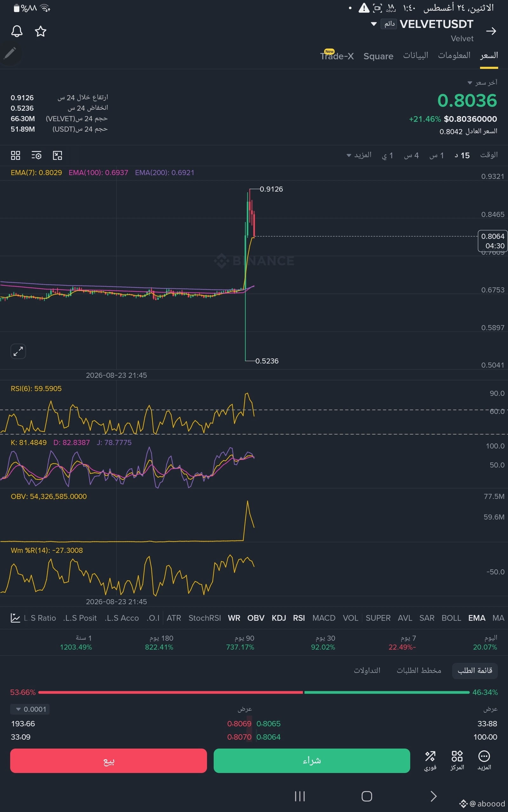508x812 pixels.
Task: Enable the StochRSI indicator
Action: point(204,618)
